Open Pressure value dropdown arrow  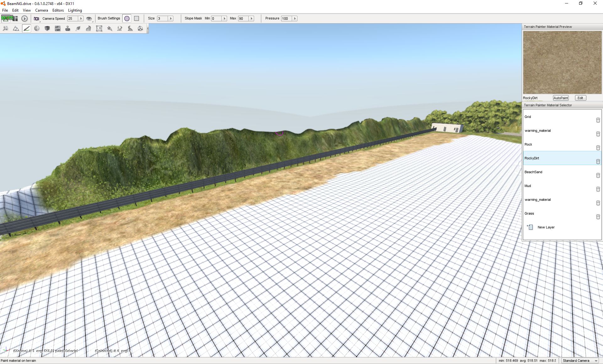click(x=295, y=19)
